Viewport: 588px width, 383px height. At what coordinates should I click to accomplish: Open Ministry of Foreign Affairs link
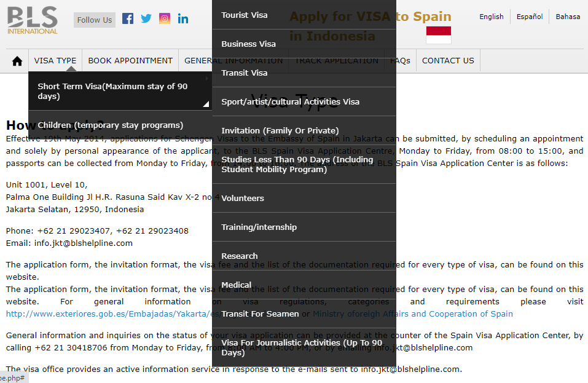coord(413,314)
